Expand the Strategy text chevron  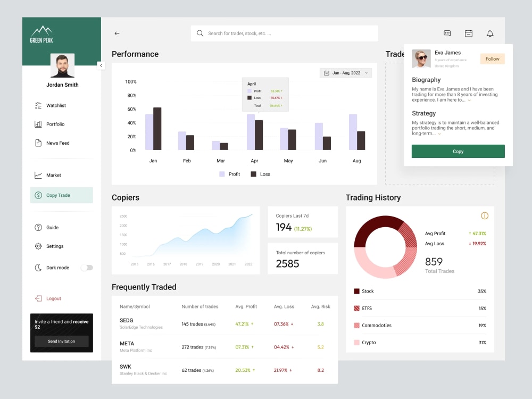439,134
